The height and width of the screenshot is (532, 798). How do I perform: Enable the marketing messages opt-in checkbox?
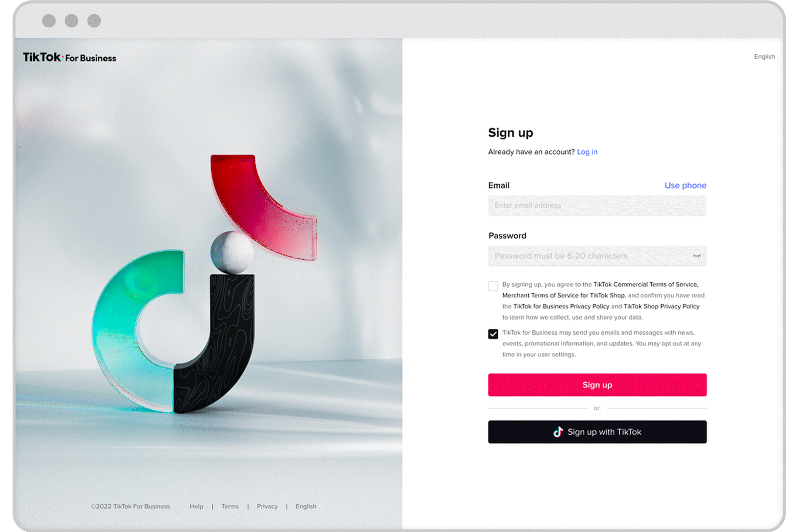click(493, 334)
